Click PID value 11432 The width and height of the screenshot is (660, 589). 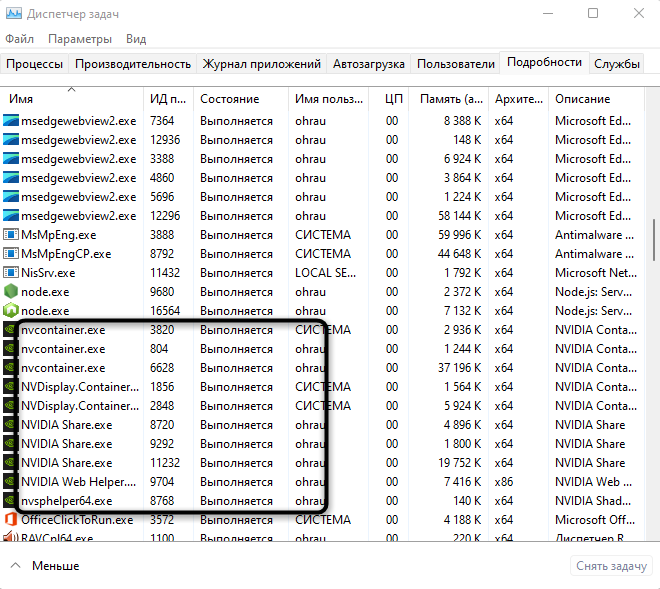coord(165,273)
